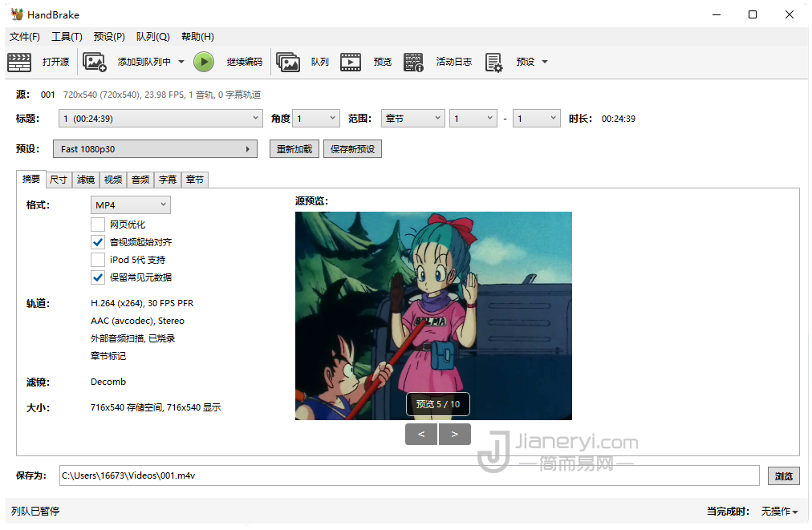Screen dimensions: 812x530
Task: Open the 帮助(H) menu
Action: point(198,37)
